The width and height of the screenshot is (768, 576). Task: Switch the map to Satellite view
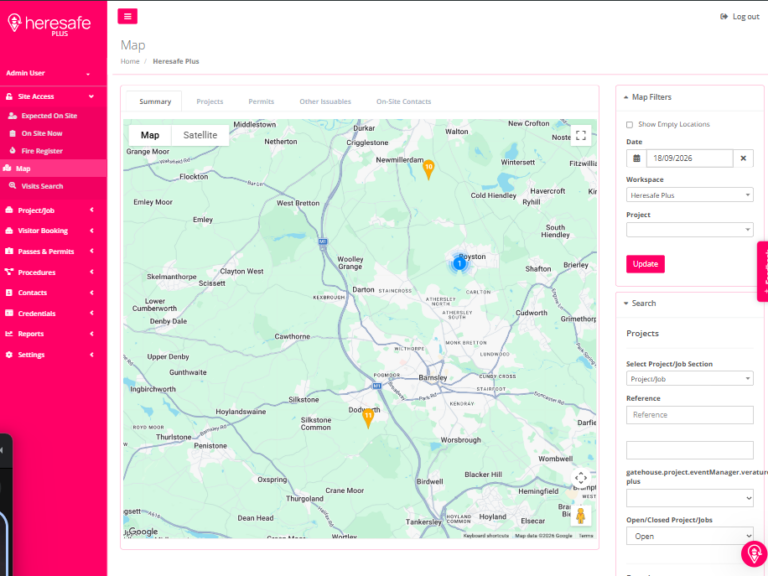point(200,135)
